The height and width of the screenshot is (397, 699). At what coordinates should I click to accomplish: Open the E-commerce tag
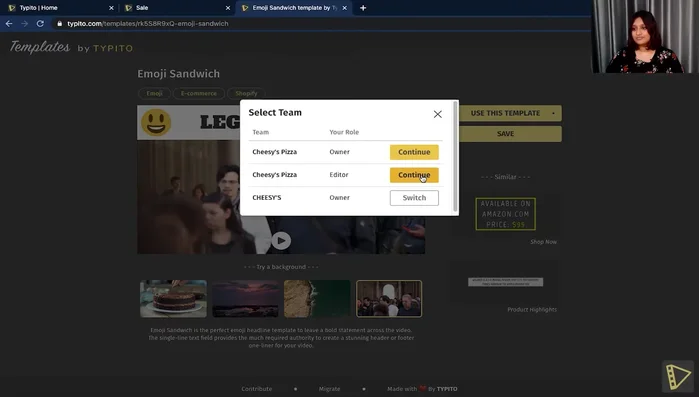coord(198,93)
